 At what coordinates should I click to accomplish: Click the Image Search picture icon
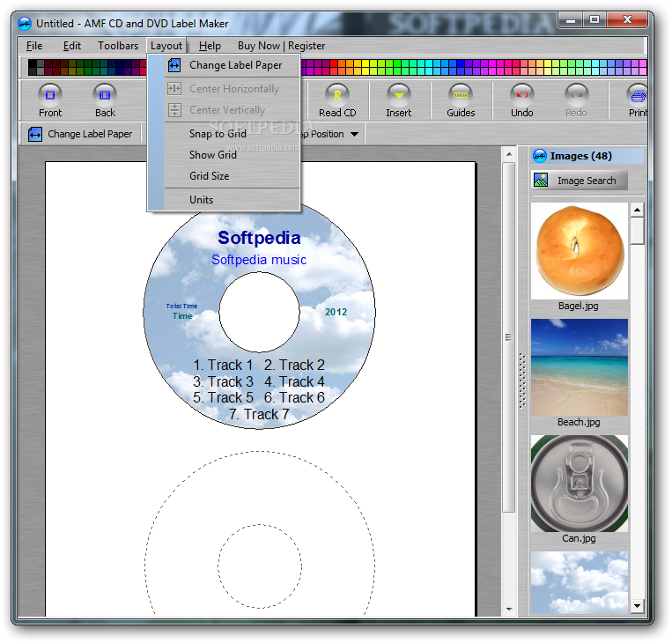(541, 180)
